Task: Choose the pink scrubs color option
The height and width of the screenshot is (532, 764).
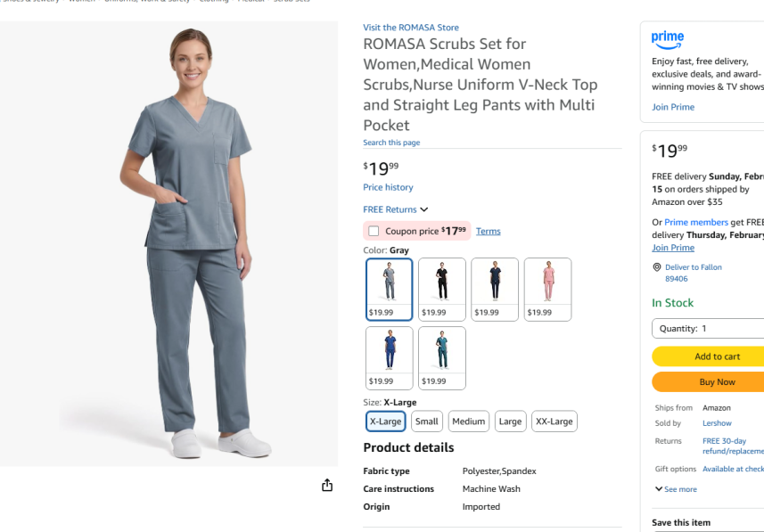Action: (x=547, y=290)
